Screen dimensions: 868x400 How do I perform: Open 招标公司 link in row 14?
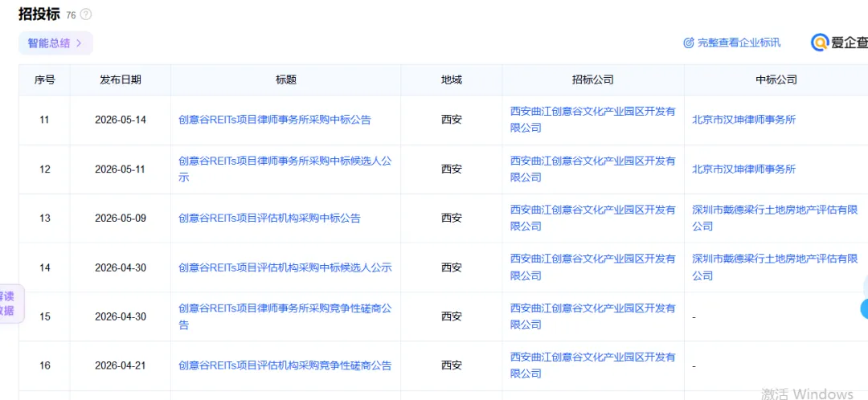593,267
